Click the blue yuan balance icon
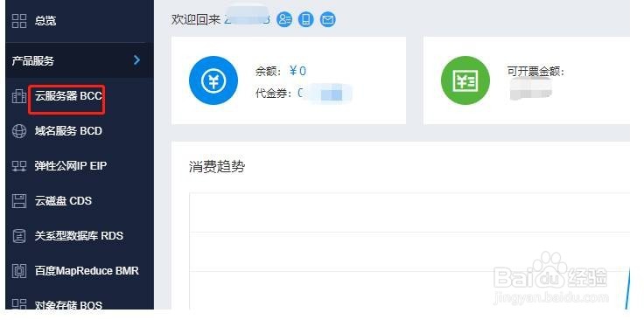644x320 pixels. pos(213,80)
